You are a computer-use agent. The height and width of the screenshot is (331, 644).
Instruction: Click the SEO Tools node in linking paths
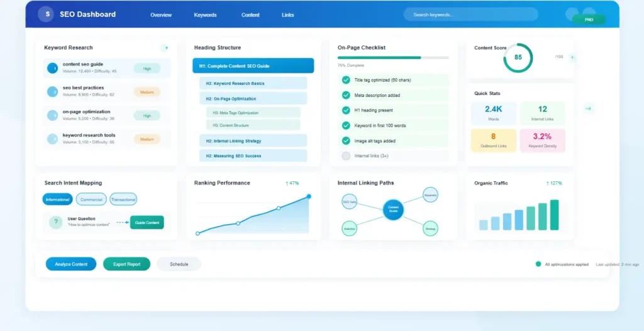(350, 201)
